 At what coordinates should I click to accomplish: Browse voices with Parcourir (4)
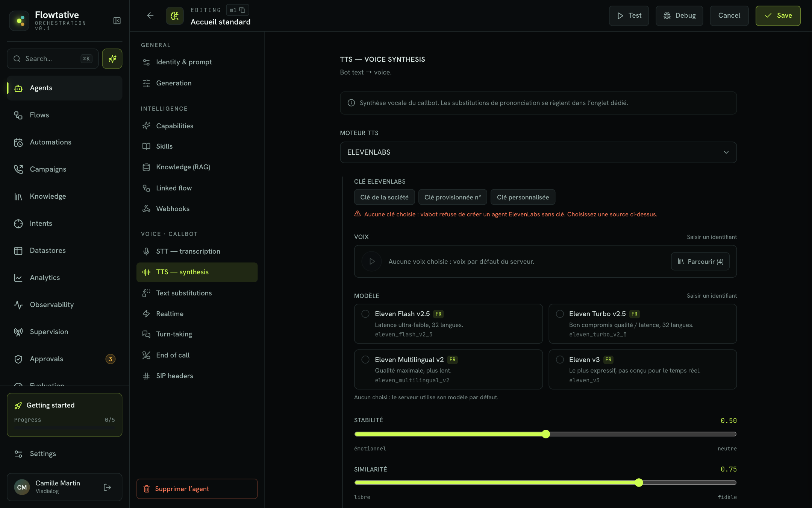point(700,262)
